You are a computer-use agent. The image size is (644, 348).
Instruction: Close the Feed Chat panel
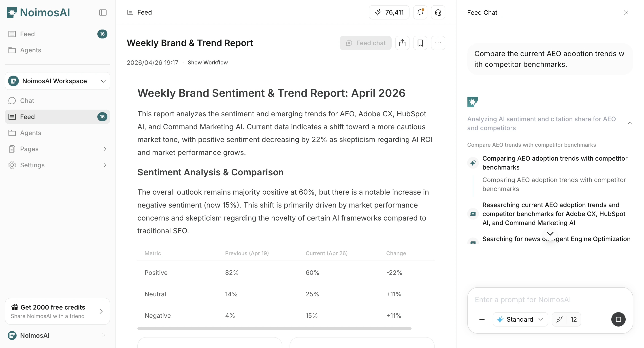pyautogui.click(x=626, y=13)
